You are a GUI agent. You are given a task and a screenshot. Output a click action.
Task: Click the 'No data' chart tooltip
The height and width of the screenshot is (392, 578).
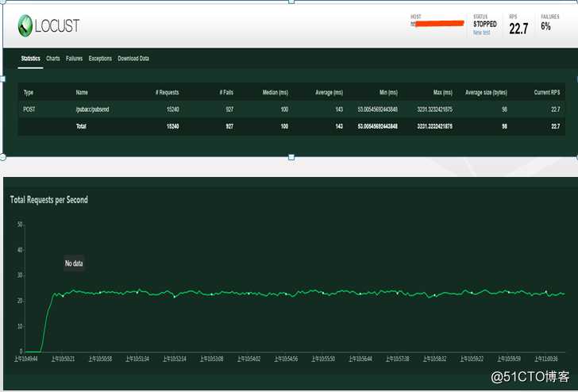[73, 263]
